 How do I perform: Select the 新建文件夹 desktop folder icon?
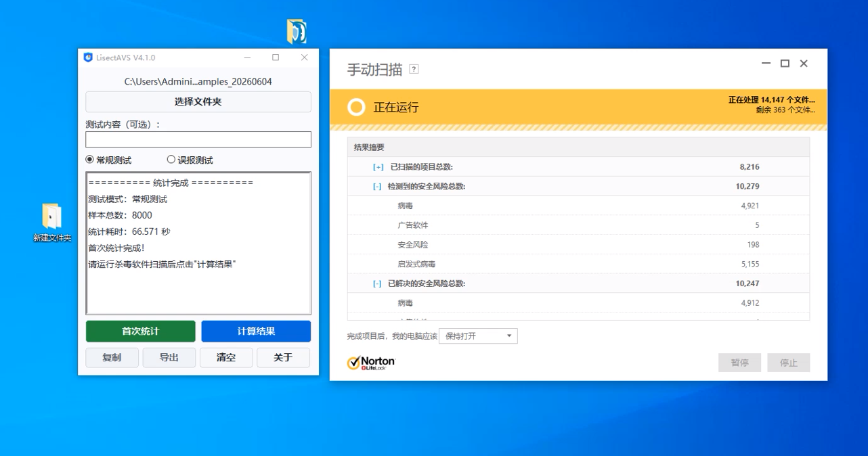tap(52, 223)
